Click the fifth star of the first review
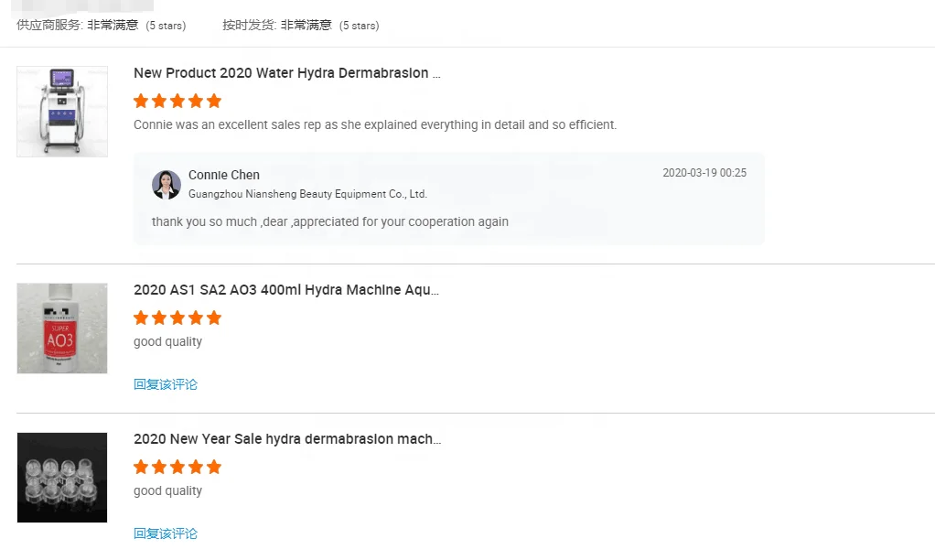 214,101
